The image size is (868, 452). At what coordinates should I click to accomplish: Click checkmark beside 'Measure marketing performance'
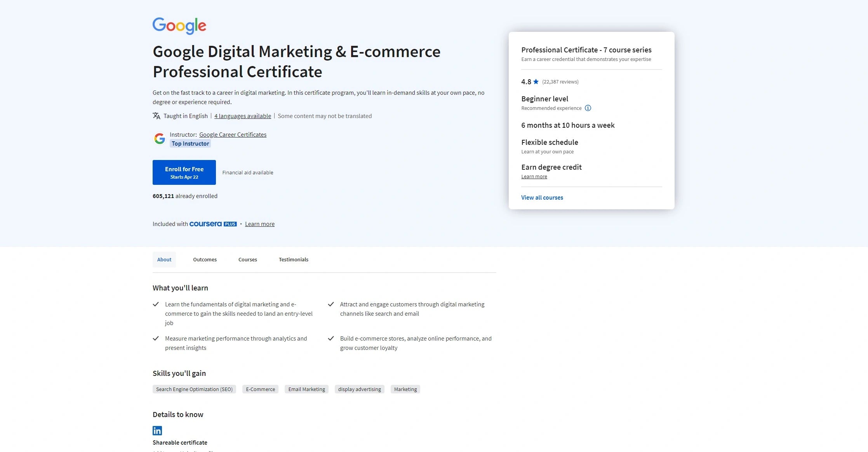tap(156, 339)
